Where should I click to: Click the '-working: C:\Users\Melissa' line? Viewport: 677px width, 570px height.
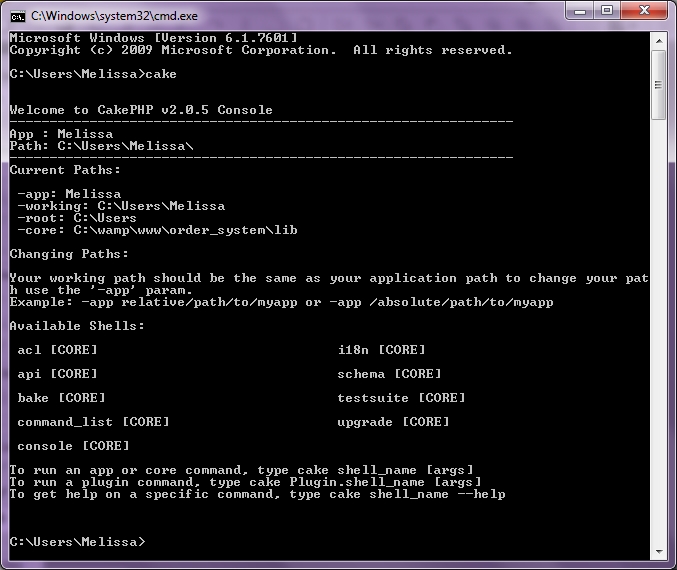pos(121,206)
